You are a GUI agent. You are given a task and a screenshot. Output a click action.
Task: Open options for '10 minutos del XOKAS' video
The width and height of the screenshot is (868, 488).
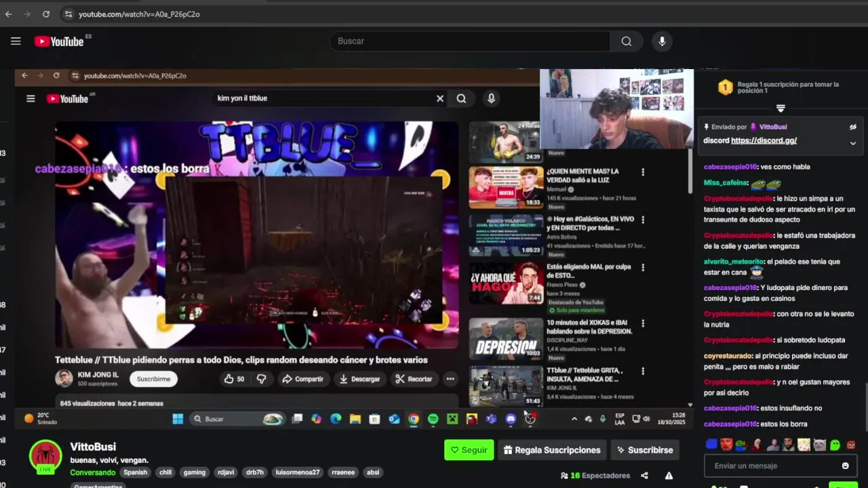pos(643,323)
